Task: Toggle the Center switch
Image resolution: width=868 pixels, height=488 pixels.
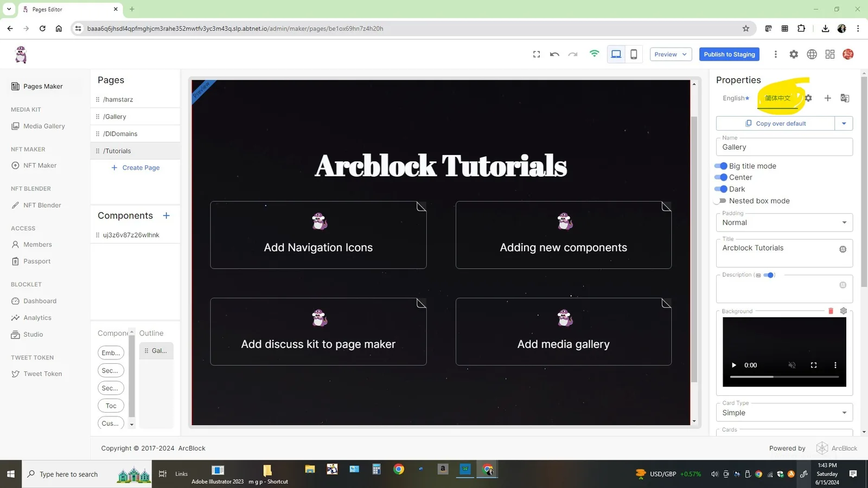Action: [x=721, y=177]
